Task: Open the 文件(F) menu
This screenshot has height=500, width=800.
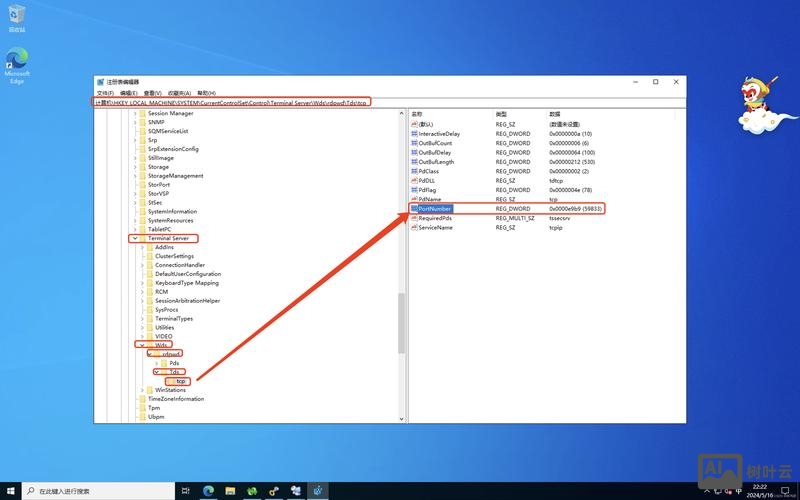Action: (105, 92)
